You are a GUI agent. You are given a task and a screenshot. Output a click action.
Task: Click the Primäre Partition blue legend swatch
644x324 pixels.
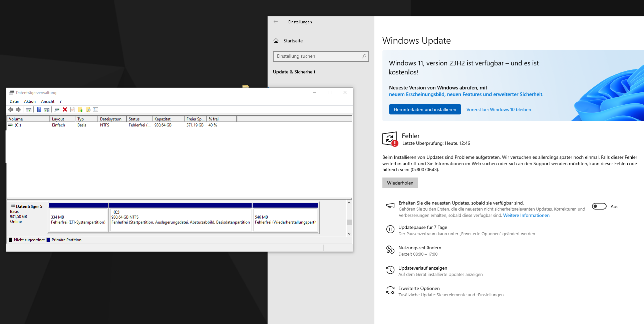tap(48, 240)
